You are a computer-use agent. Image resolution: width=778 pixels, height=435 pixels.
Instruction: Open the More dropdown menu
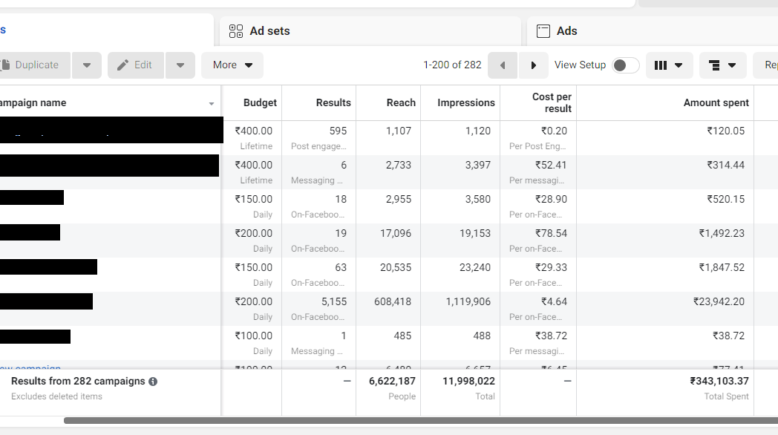click(232, 65)
